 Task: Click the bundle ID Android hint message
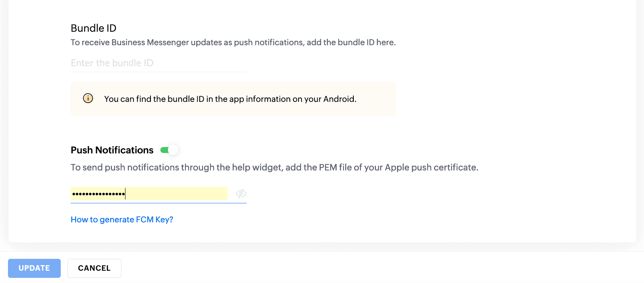click(x=230, y=99)
